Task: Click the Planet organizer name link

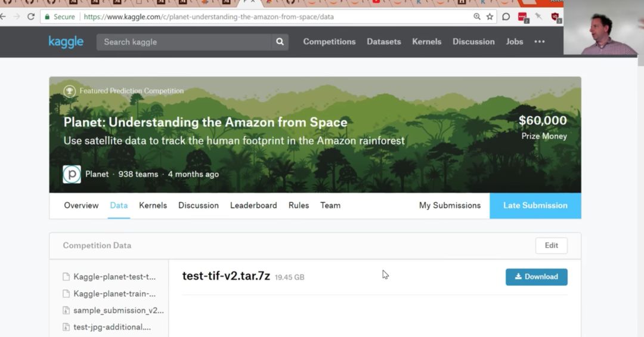Action: point(97,174)
